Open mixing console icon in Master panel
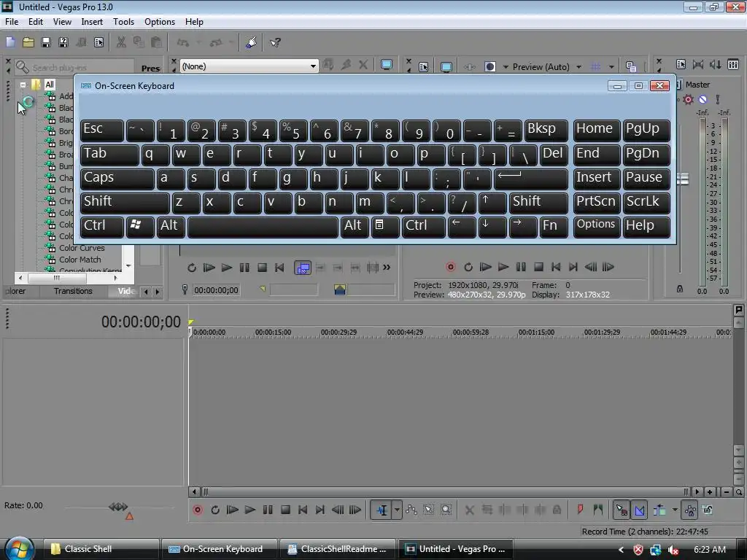This screenshot has width=747, height=560. [733, 64]
